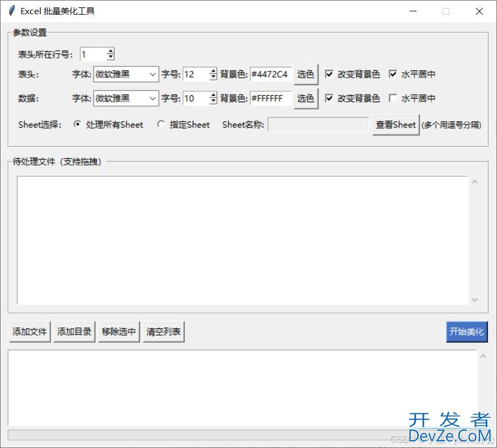Click the 查看Sheet button
Image resolution: width=497 pixels, height=448 pixels.
[x=396, y=125]
